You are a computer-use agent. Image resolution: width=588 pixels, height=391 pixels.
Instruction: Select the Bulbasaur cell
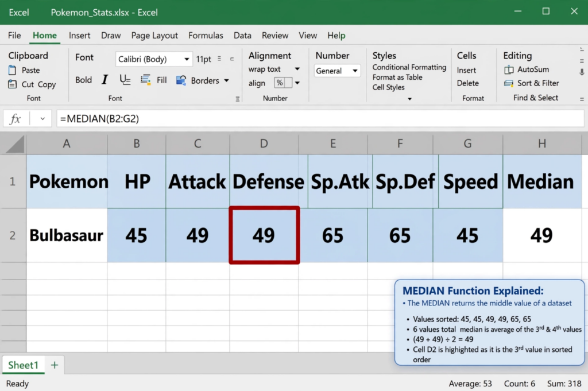(x=67, y=235)
